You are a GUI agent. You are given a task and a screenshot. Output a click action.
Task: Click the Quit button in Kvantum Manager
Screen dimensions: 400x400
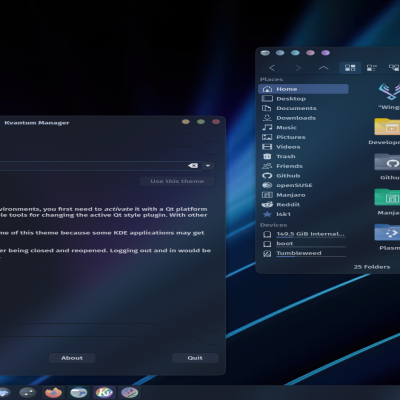pyautogui.click(x=195, y=358)
